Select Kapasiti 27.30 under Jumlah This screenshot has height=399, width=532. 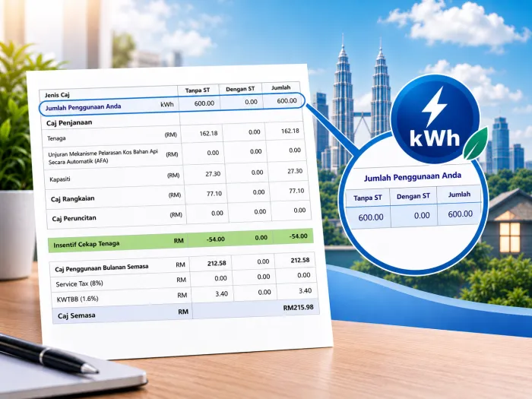295,171
